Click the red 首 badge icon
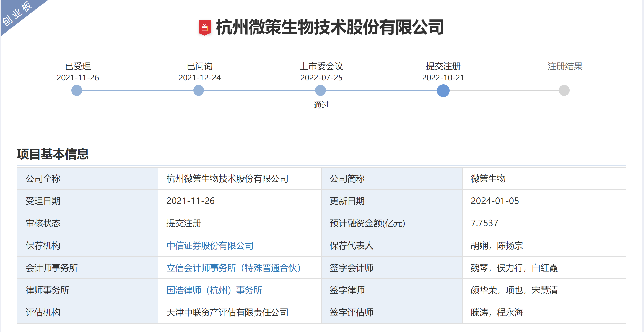Screen dimensions: 644x332 [205, 27]
